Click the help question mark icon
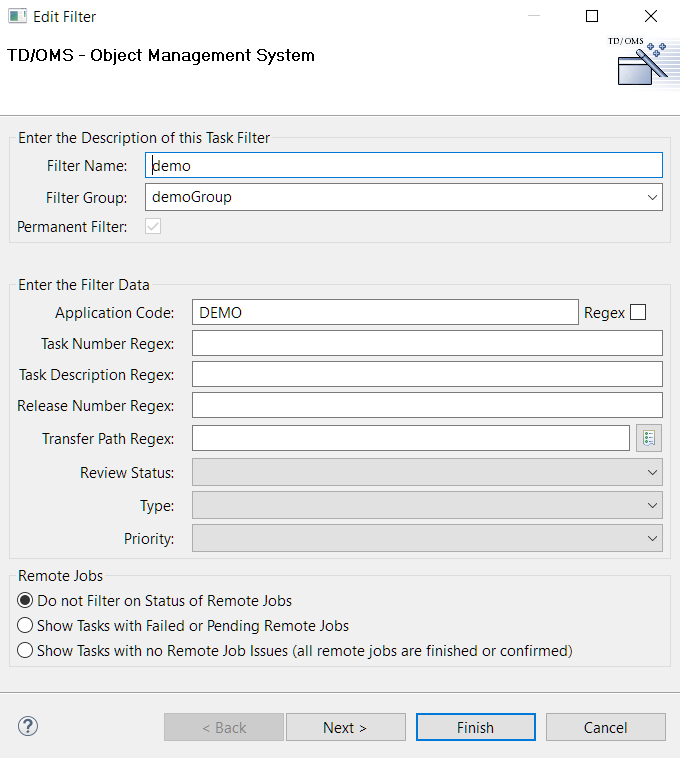 click(28, 727)
